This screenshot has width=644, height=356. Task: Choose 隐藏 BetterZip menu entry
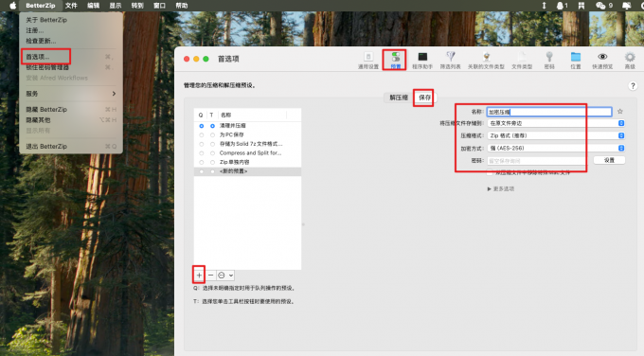pos(71,109)
